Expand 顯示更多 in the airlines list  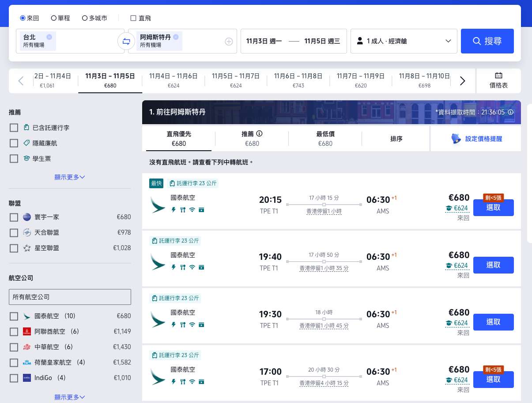pyautogui.click(x=69, y=397)
